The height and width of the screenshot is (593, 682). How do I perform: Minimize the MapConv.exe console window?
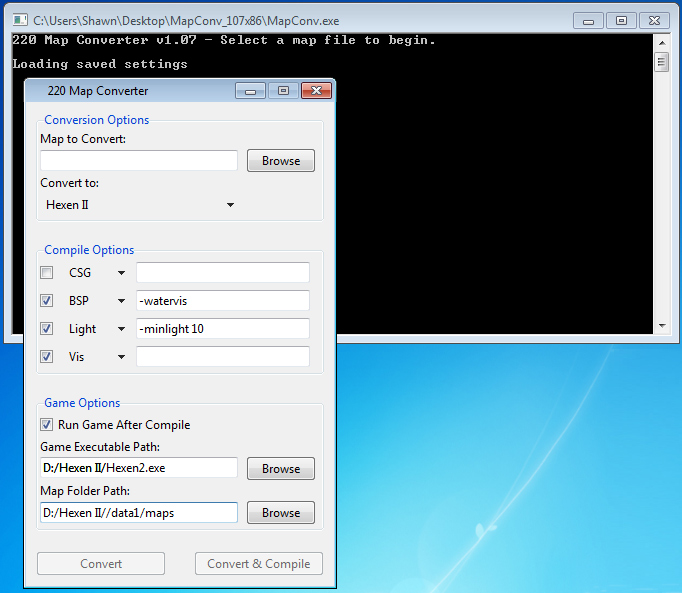pyautogui.click(x=588, y=21)
